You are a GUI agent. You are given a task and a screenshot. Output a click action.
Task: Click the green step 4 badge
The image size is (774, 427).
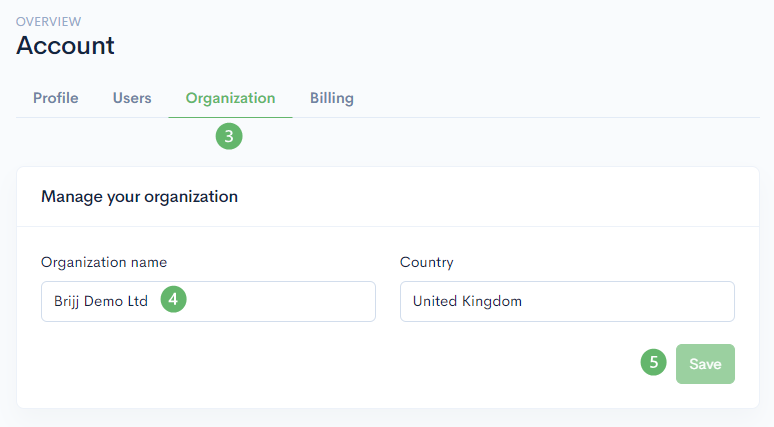(174, 300)
